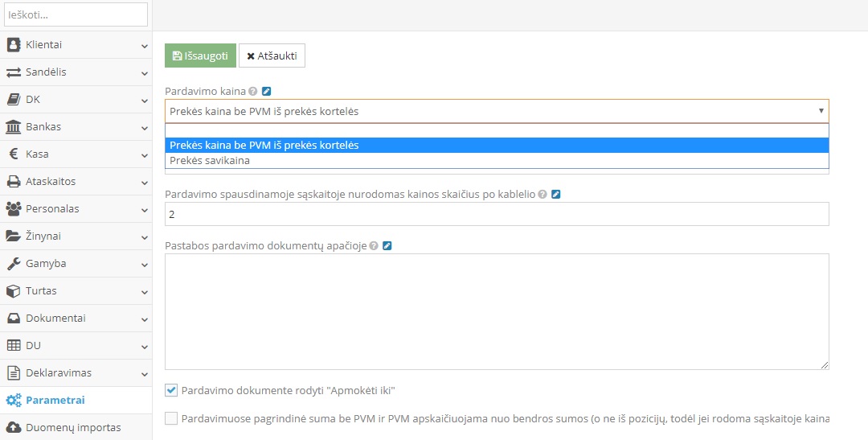Image resolution: width=868 pixels, height=440 pixels.
Task: Click the Gamyba wrench icon
Action: (x=14, y=264)
